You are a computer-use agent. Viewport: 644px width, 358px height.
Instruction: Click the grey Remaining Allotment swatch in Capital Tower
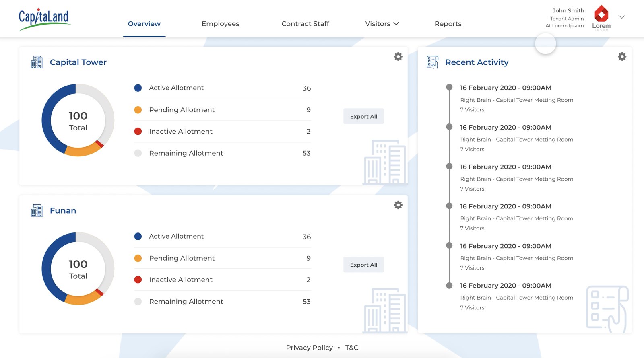point(138,153)
